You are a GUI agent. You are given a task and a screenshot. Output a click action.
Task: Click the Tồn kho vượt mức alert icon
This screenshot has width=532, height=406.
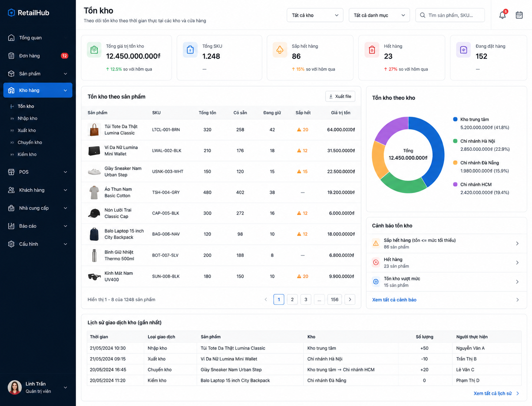[x=376, y=282]
